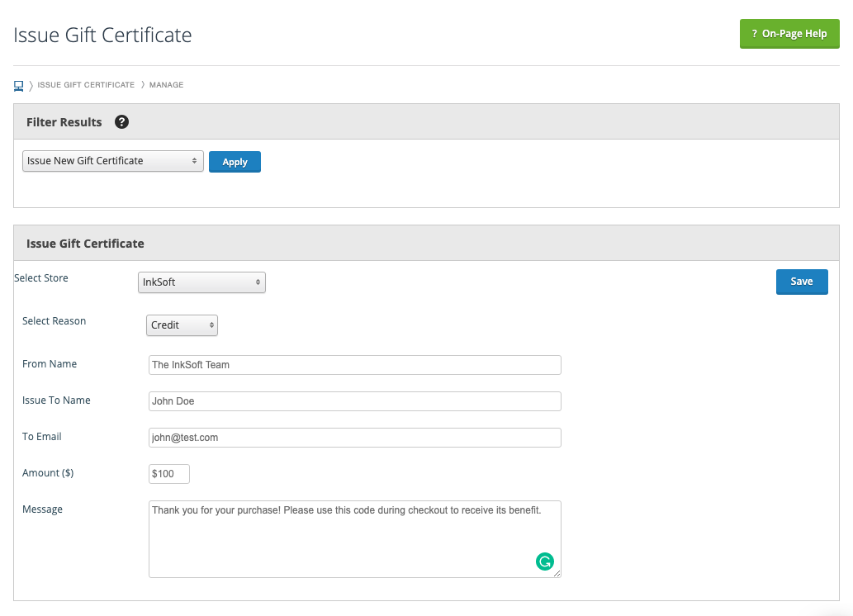The width and height of the screenshot is (853, 616).
Task: Click the arrows inside the filter dropdown
Action: tap(195, 161)
